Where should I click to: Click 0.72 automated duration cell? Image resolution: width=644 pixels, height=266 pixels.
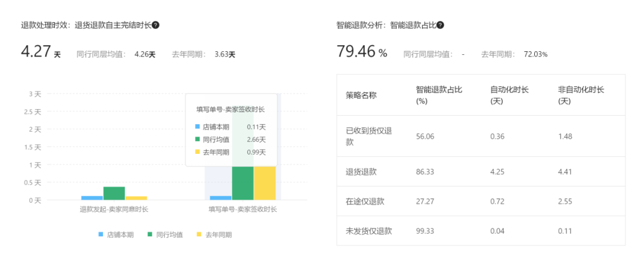tap(497, 202)
